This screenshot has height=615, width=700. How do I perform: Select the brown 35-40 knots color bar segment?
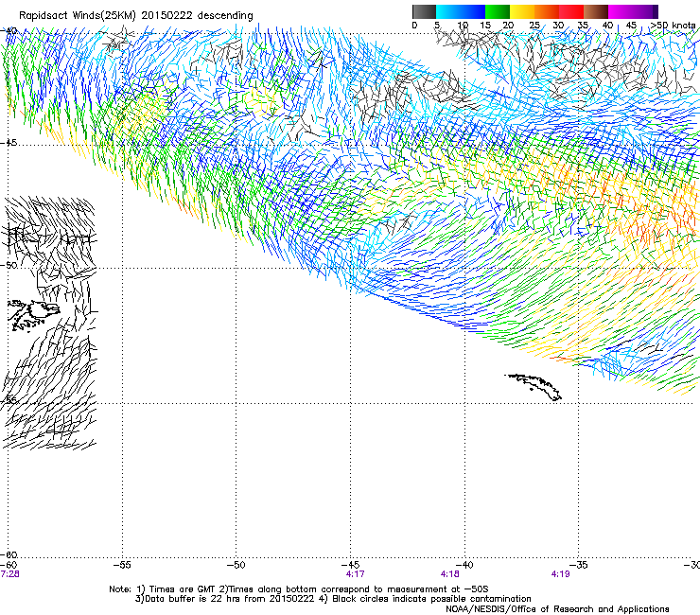click(x=596, y=11)
